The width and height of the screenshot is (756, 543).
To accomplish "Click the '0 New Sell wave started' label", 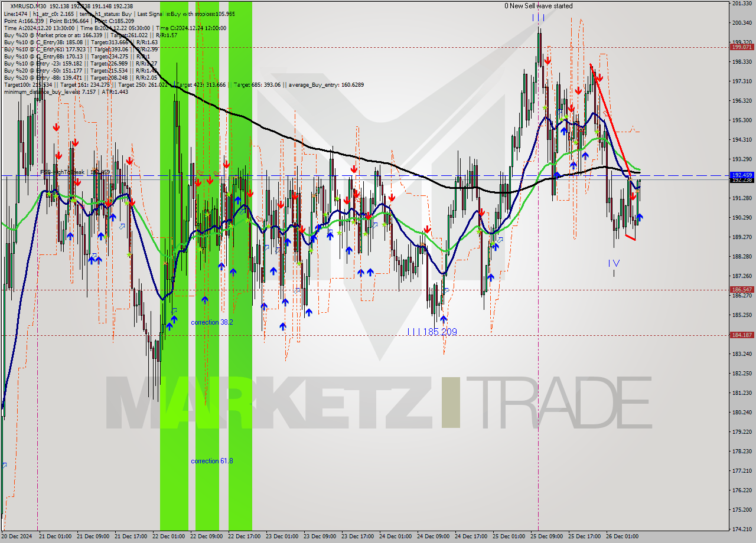I will (538, 6).
